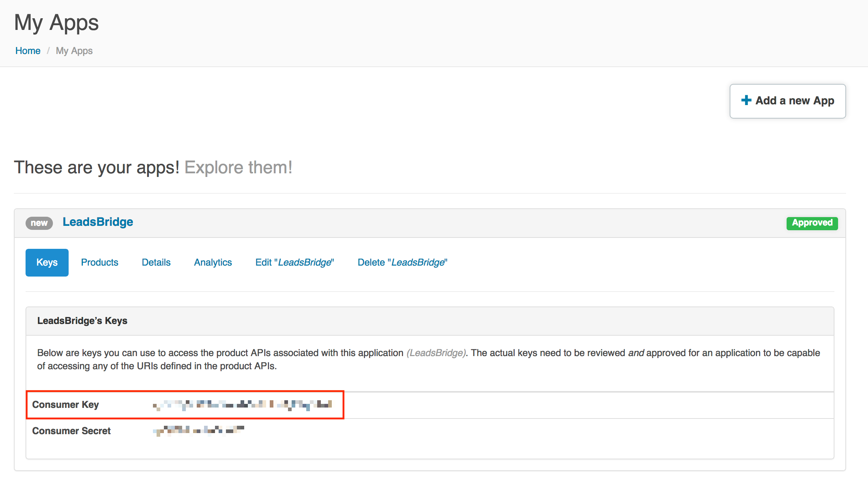Select the Keys tab

(47, 262)
